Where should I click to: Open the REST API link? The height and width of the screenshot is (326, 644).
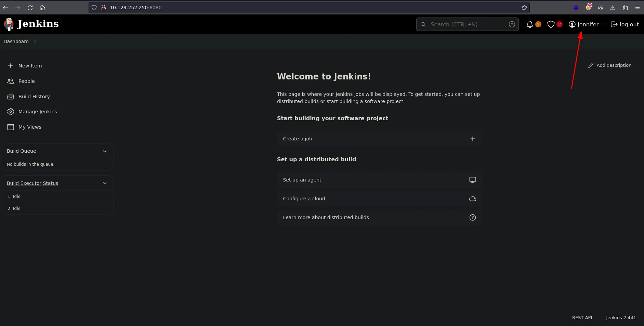point(582,317)
